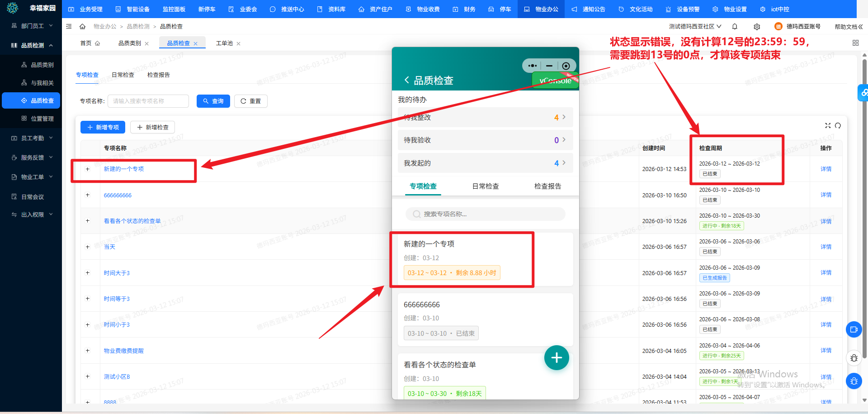Viewport: 868px width, 414px height.
Task: Expand the 新建的一个专项 row
Action: point(88,169)
